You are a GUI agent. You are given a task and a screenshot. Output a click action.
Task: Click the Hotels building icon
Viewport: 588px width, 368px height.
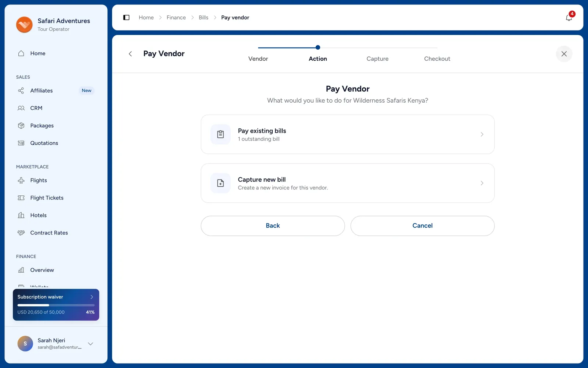[x=21, y=215]
